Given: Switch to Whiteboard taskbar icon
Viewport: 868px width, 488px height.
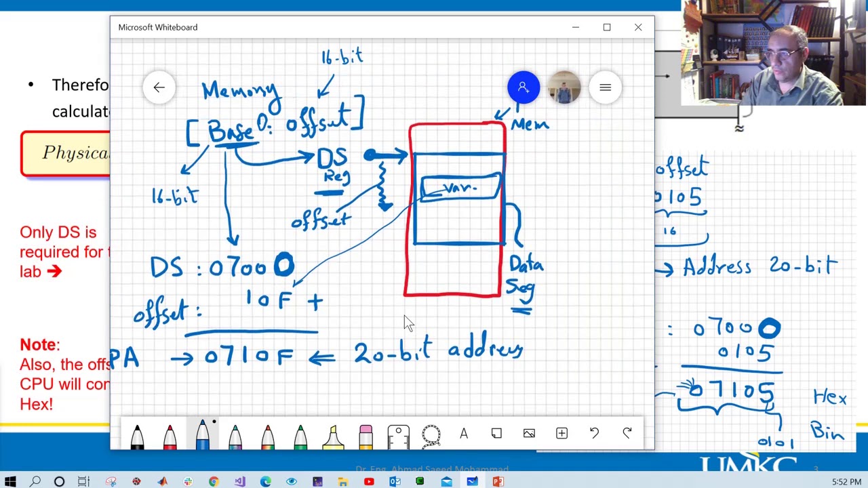Looking at the screenshot, I should 472,482.
